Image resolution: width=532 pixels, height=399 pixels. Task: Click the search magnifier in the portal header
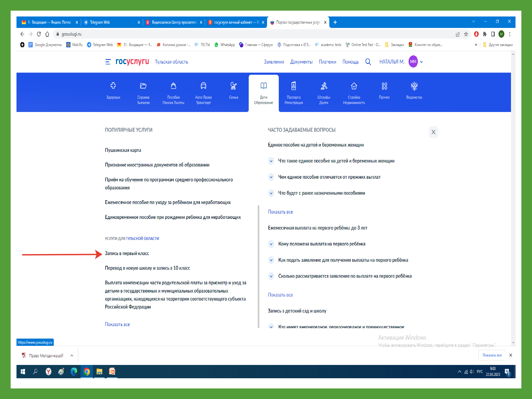[x=368, y=62]
